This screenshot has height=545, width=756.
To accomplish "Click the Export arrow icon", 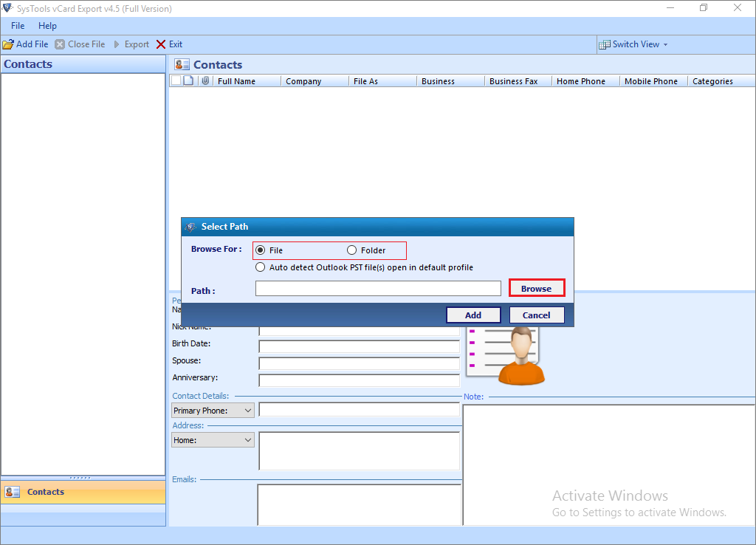I will [116, 44].
